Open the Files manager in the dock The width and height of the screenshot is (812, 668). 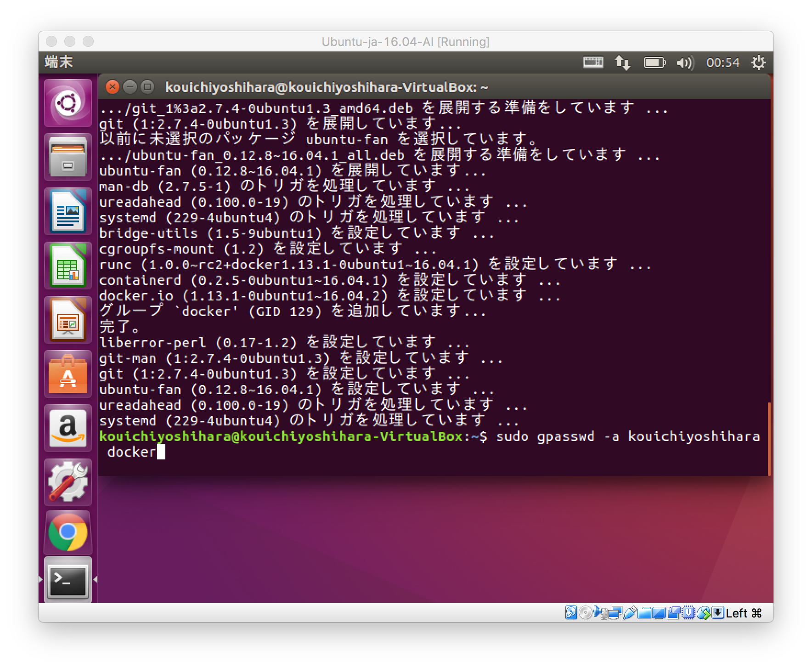tap(68, 157)
